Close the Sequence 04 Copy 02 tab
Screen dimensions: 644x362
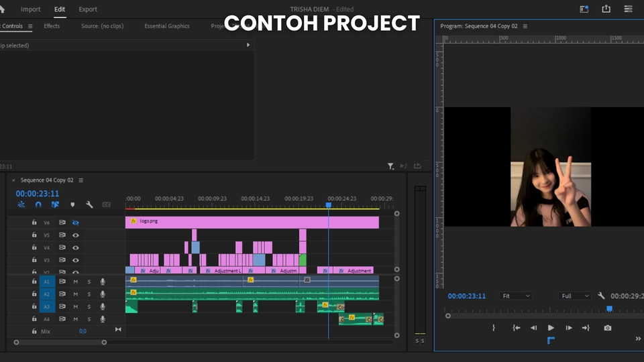tap(13, 180)
